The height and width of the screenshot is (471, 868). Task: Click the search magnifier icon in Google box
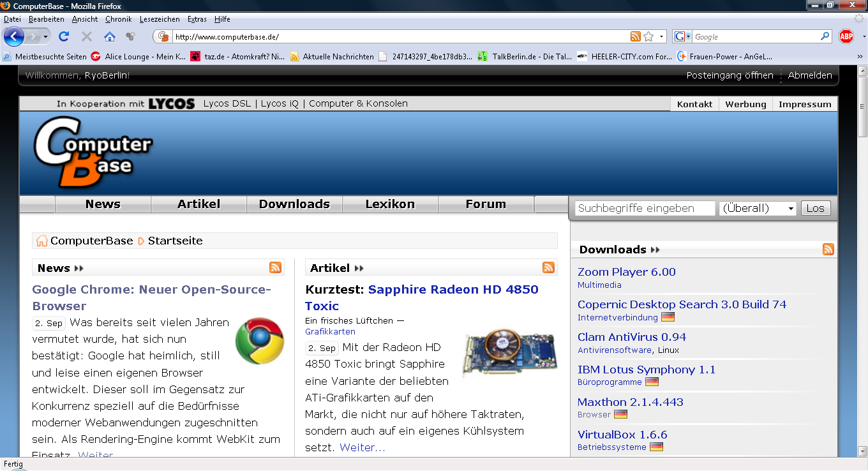[825, 36]
